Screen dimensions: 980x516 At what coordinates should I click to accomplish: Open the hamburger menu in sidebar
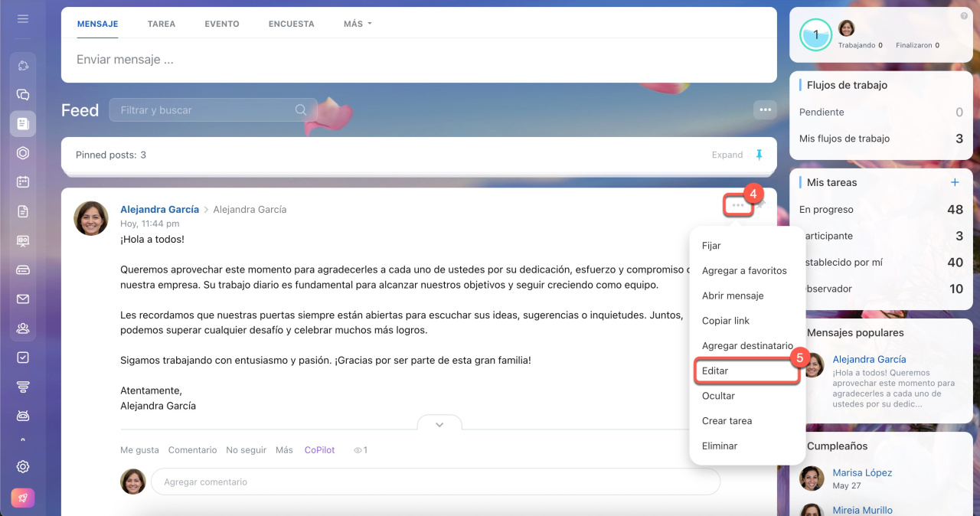(23, 18)
